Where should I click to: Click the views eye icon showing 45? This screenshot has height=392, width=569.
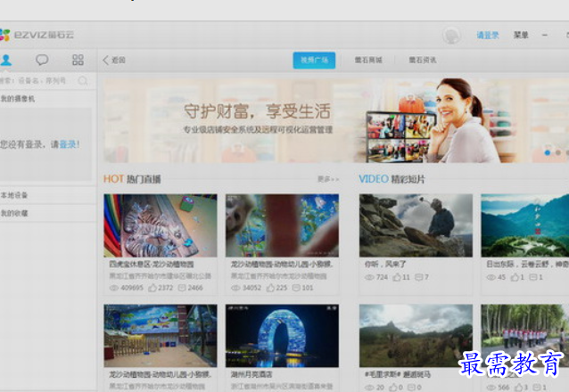[491, 277]
